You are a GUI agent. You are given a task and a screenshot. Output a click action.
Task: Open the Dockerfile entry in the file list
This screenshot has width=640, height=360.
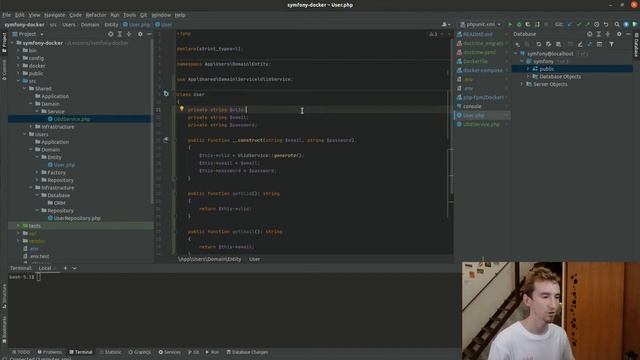click(475, 61)
